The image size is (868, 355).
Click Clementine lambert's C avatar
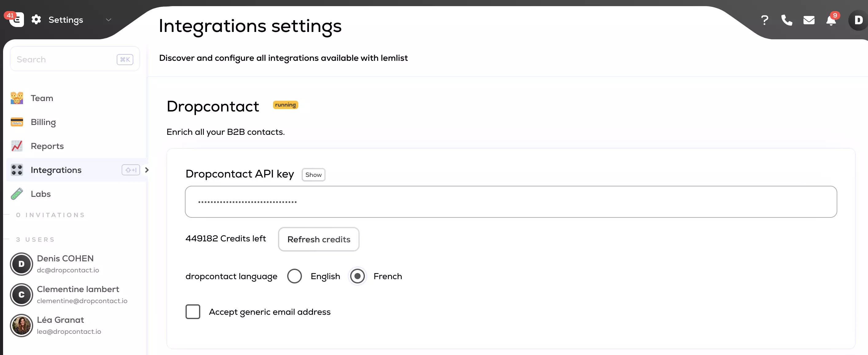21,295
